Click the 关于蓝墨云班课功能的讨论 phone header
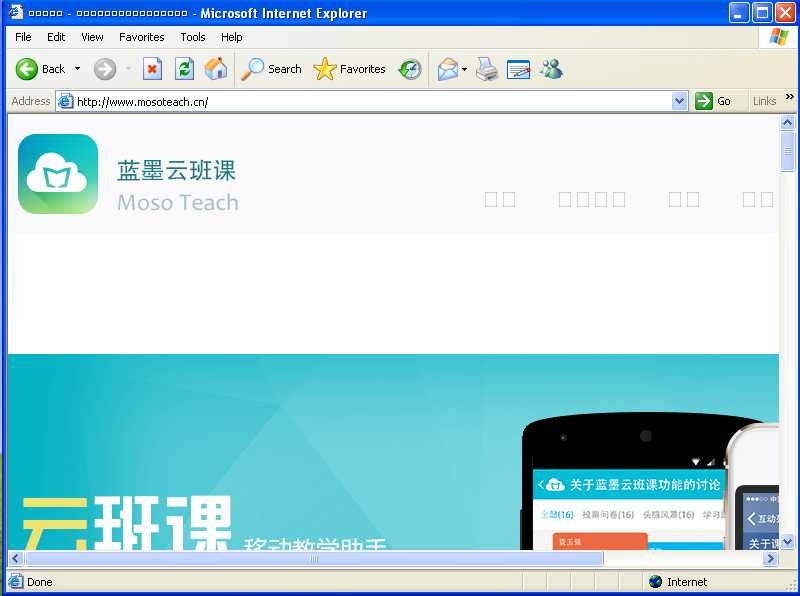The width and height of the screenshot is (800, 596). coord(644,484)
